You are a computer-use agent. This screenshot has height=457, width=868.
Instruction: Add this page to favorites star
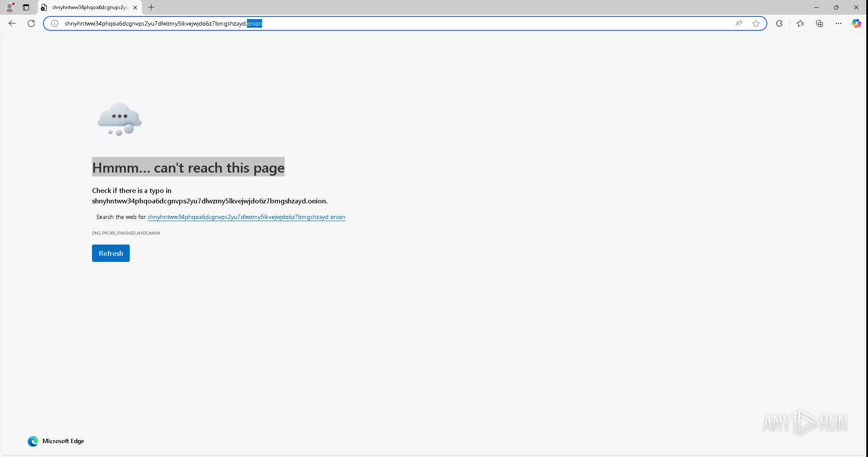(756, 23)
